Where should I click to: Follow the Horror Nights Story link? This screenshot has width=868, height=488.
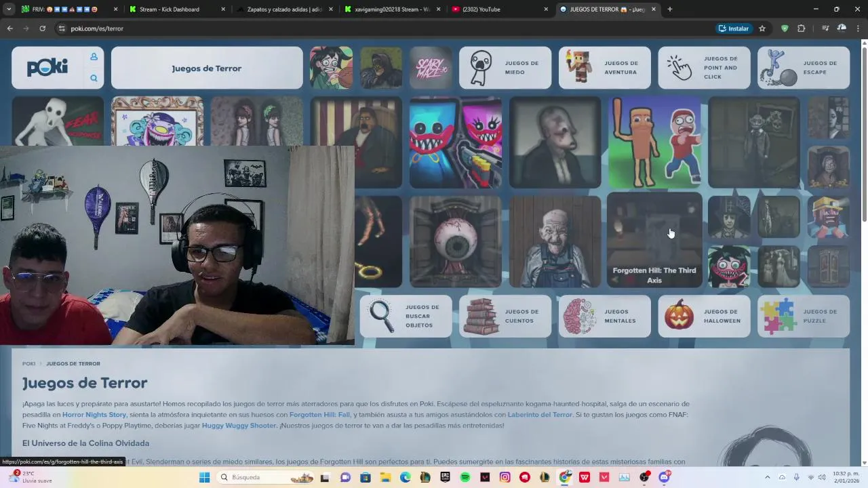click(x=94, y=415)
